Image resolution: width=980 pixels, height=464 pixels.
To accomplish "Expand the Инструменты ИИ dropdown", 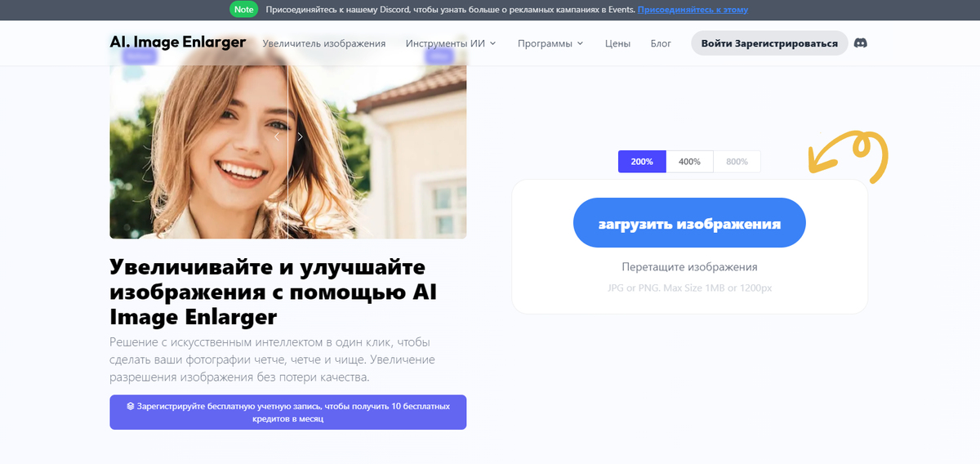I will coord(451,43).
